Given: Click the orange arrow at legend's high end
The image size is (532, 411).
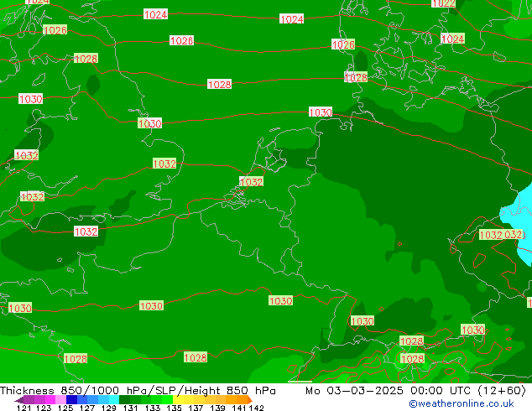Looking at the screenshot, I should click(x=250, y=400).
